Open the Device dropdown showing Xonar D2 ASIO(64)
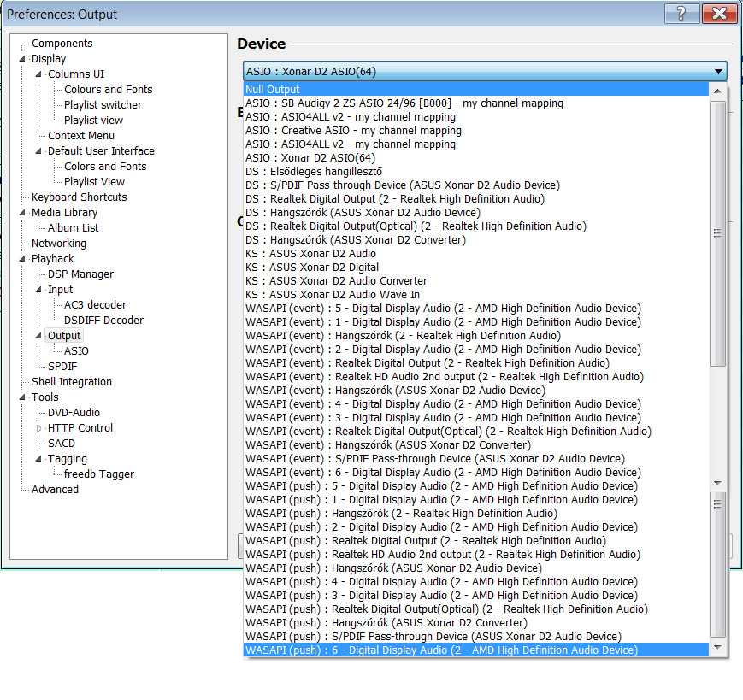 pyautogui.click(x=484, y=72)
